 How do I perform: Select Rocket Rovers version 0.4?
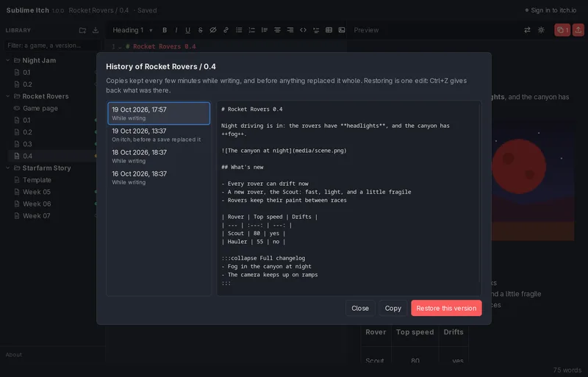pos(52,156)
